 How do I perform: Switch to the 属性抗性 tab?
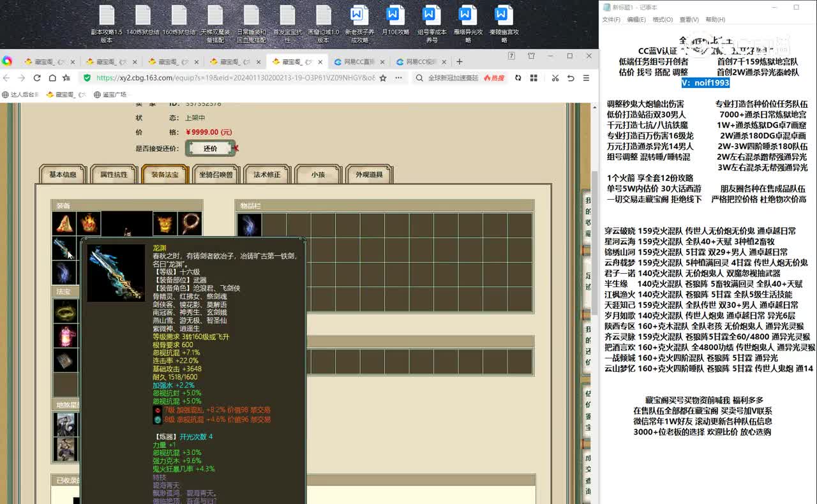[114, 174]
